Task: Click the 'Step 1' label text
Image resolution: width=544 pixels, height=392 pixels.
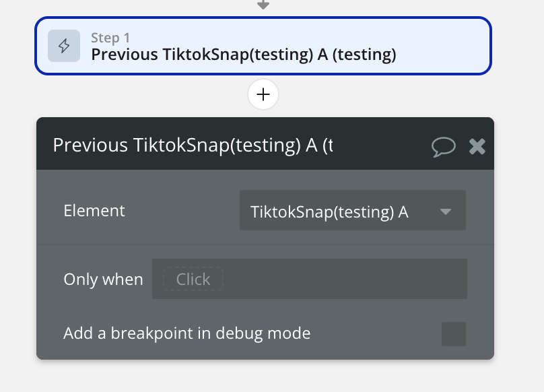Action: (x=110, y=38)
